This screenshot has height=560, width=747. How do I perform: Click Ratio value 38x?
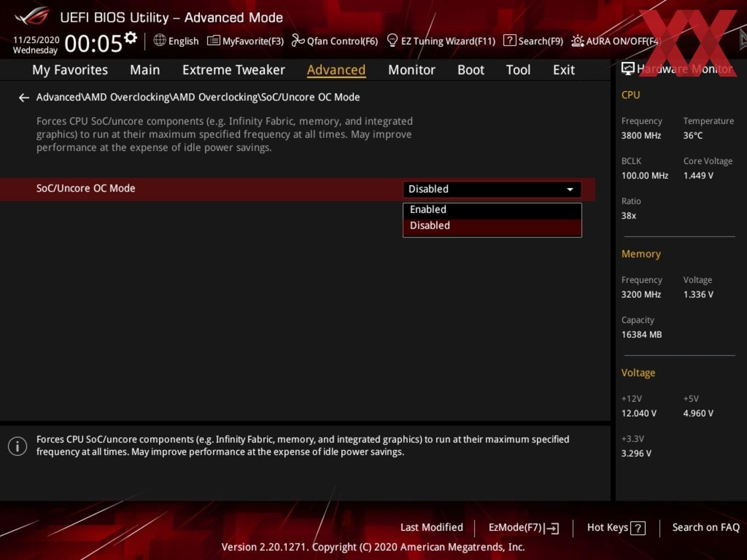628,216
